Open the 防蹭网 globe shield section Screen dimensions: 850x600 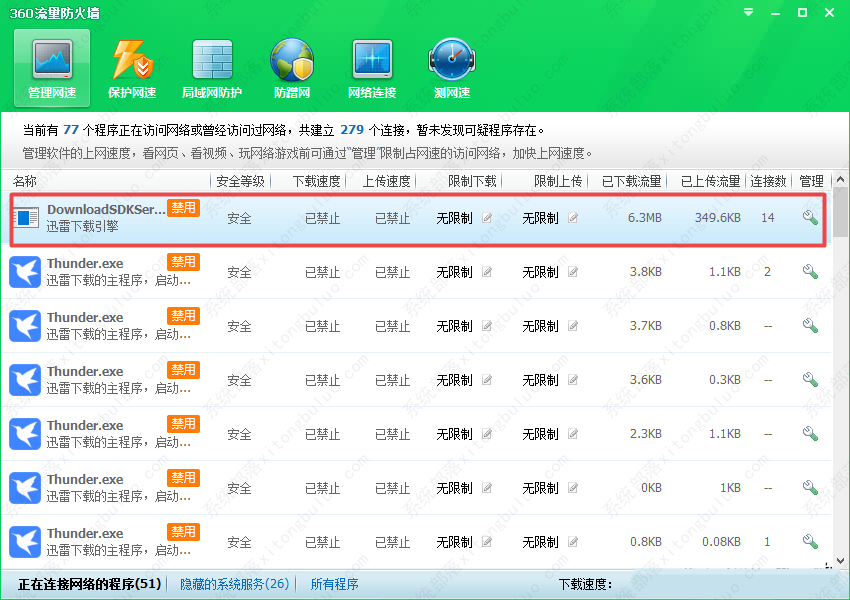coord(292,68)
